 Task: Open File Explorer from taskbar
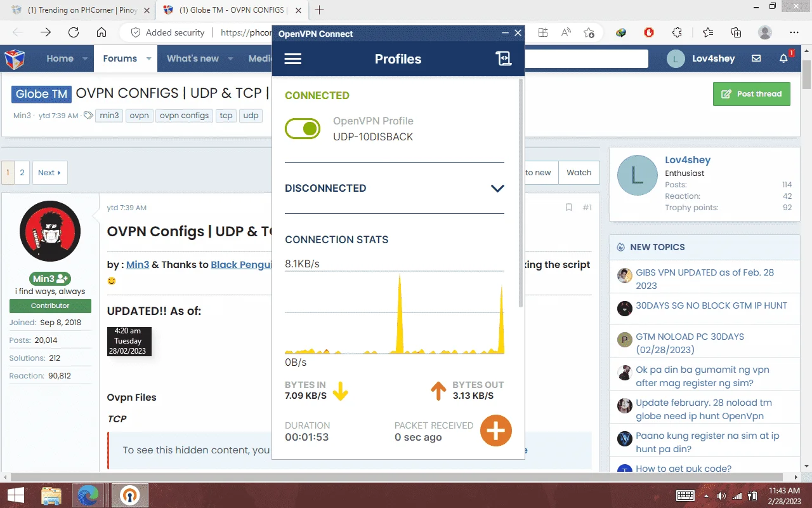(x=51, y=495)
